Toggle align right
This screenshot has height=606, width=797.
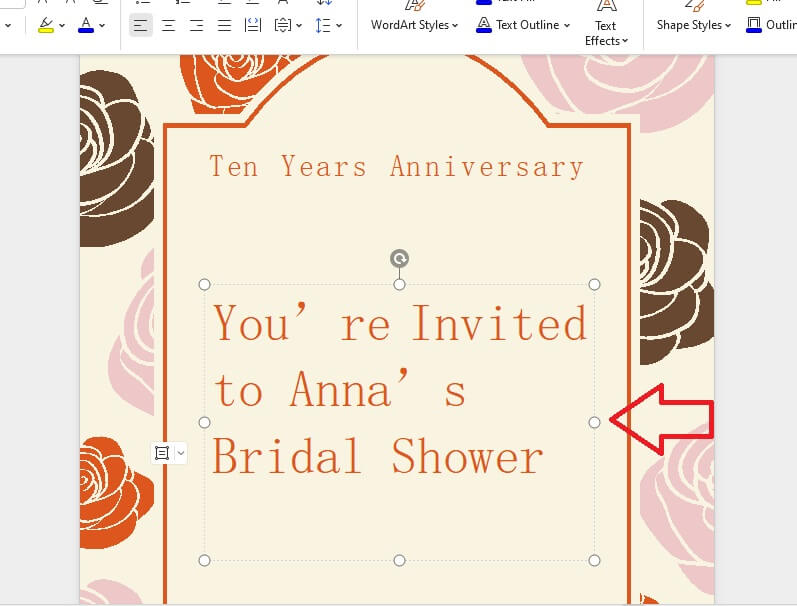(197, 25)
